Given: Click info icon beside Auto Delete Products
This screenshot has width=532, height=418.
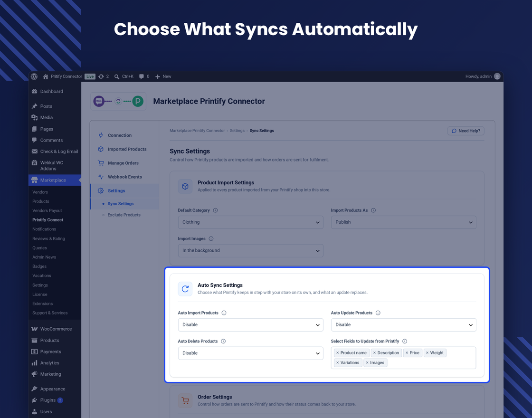Looking at the screenshot, I should (223, 342).
